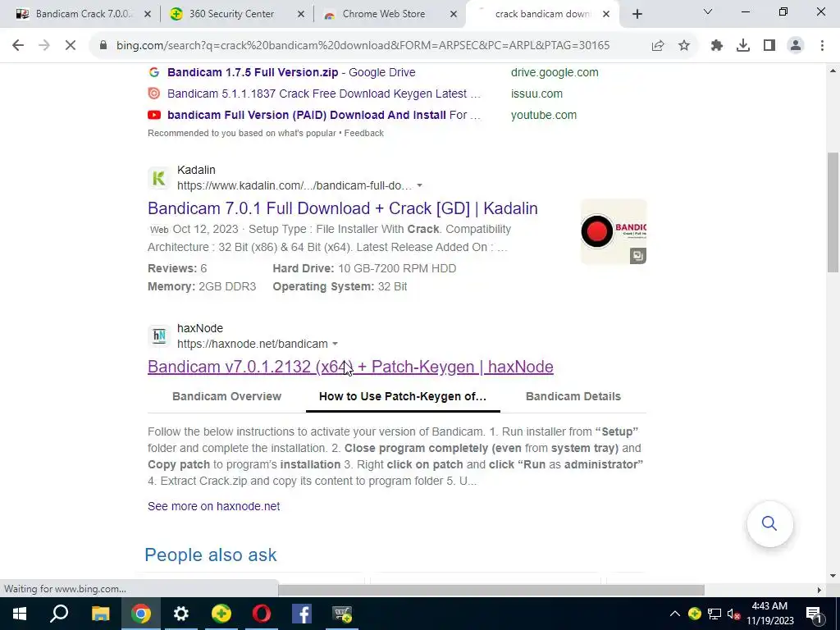Close the crack bandicam download tab
Image resolution: width=840 pixels, height=630 pixels.
click(x=606, y=15)
